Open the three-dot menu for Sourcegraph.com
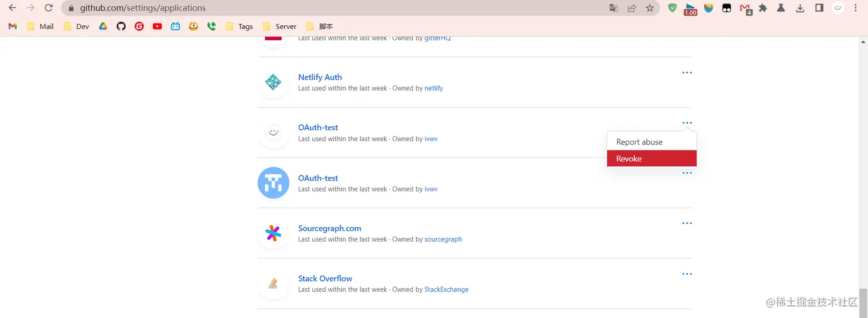 [687, 223]
